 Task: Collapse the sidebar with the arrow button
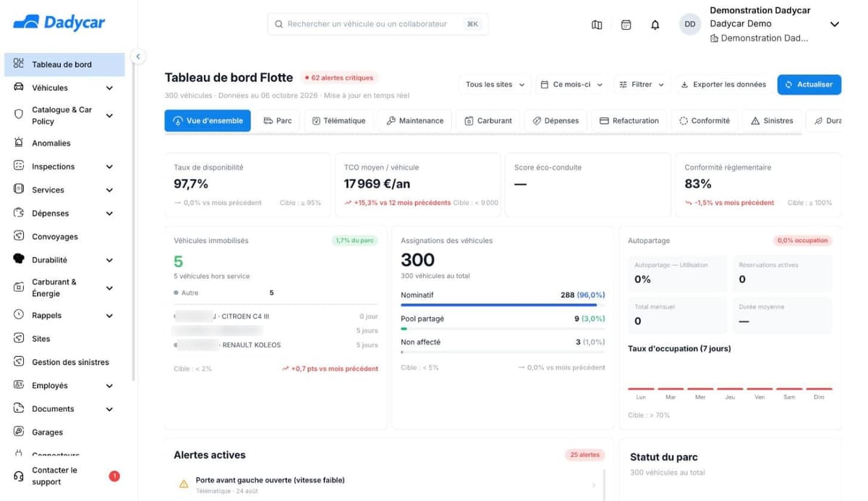(138, 56)
